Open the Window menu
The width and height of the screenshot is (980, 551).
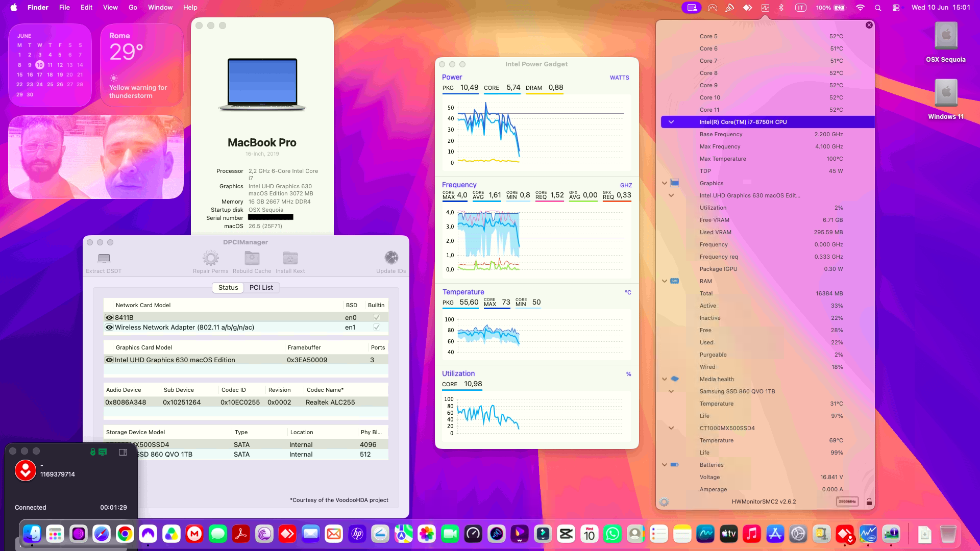[160, 8]
